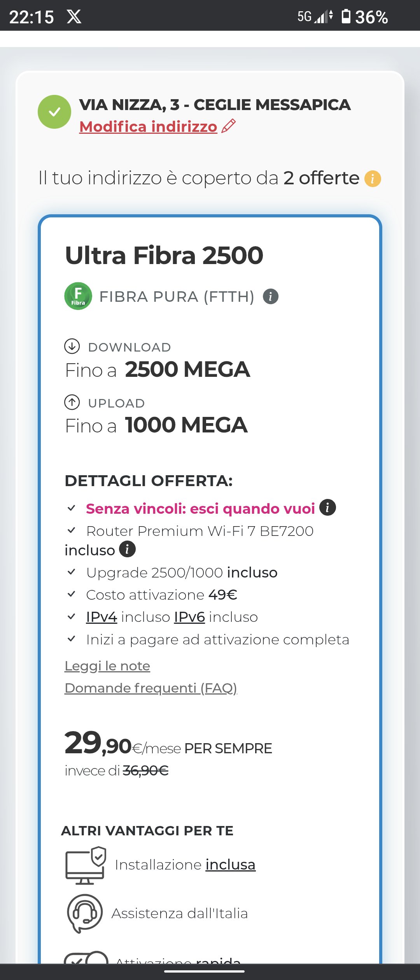Tap the upload arrow circle icon

[x=72, y=402]
